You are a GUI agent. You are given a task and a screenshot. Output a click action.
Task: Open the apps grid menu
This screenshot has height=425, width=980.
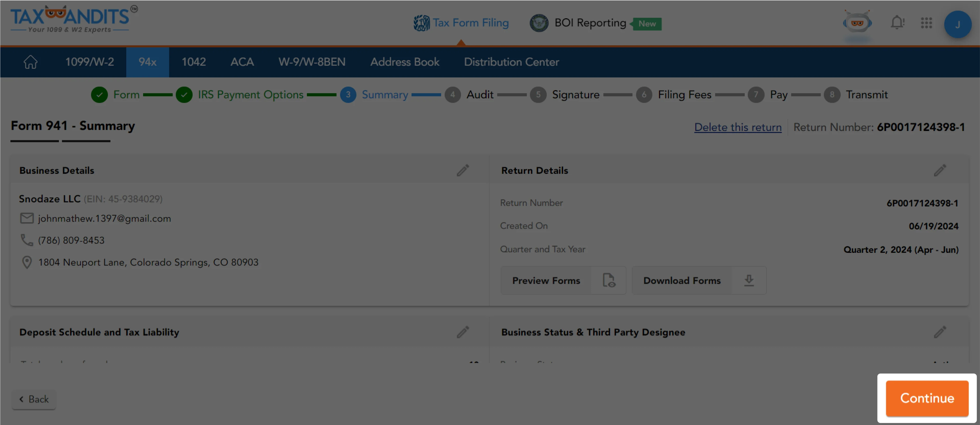(927, 23)
